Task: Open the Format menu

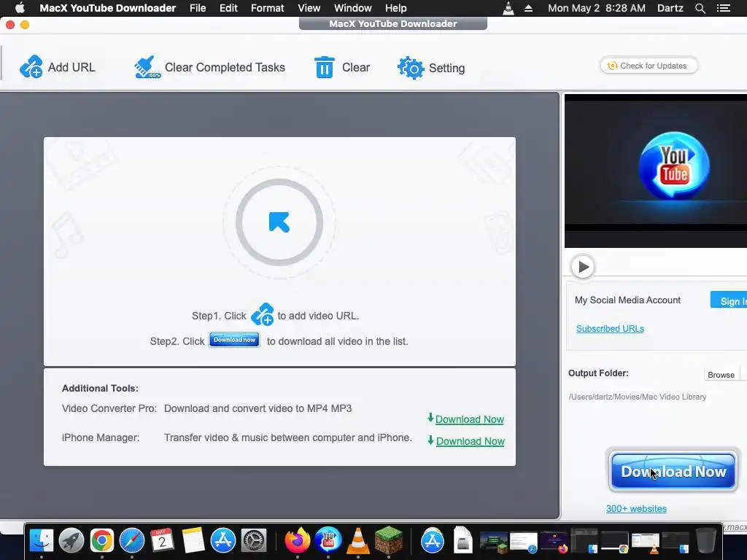Action: [267, 8]
